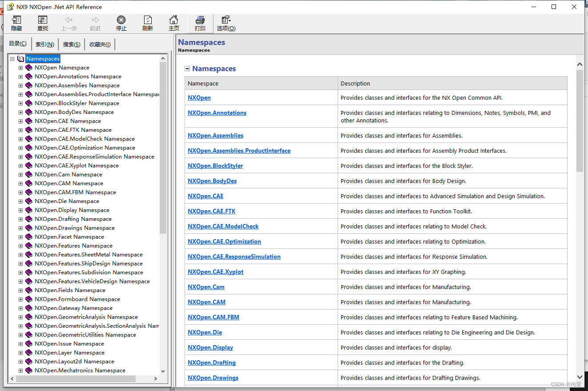
Task: Click the 隐藏 (Hide) toolbar icon
Action: click(x=16, y=20)
